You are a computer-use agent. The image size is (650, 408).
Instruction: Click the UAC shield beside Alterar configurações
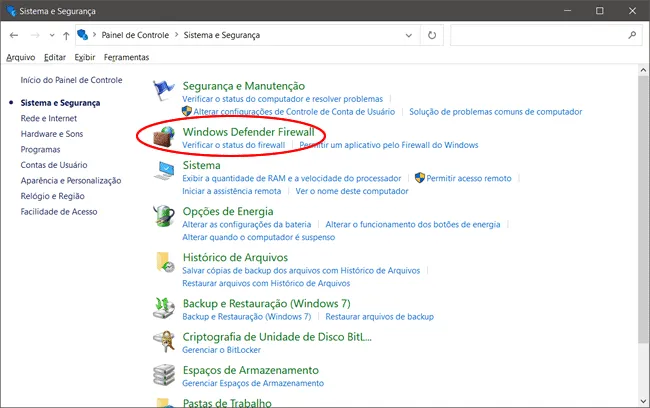coord(187,111)
